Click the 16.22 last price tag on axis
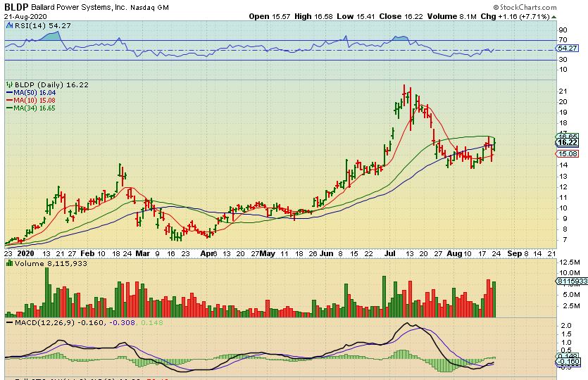This screenshot has width=588, height=380. (x=568, y=142)
